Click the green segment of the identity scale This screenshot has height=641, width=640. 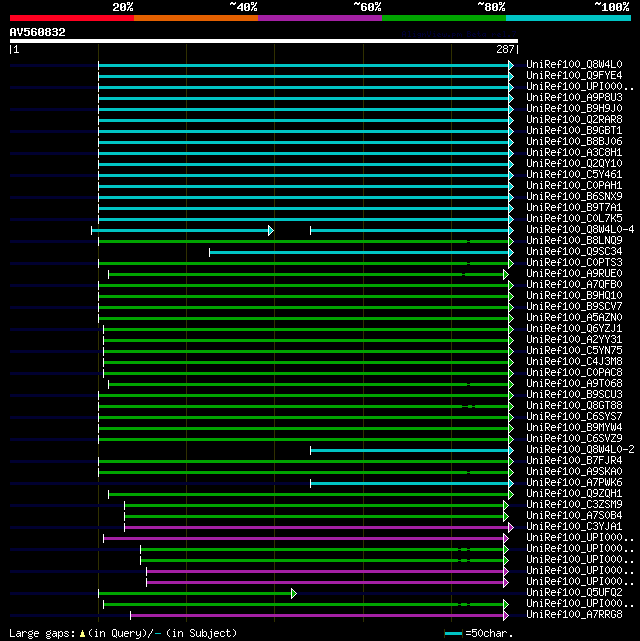[444, 18]
